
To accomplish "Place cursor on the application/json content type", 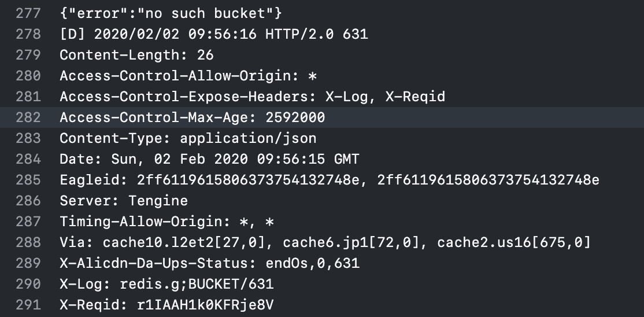I will [x=248, y=138].
